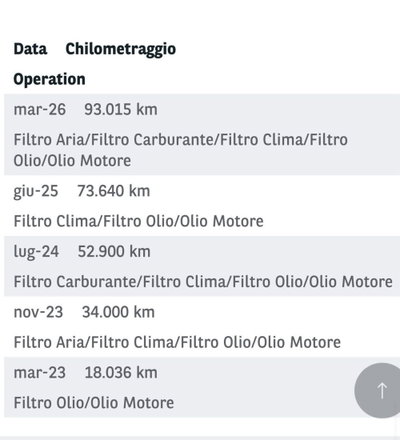The height and width of the screenshot is (440, 400).
Task: Click the giu-25 date entry
Action: click(36, 192)
